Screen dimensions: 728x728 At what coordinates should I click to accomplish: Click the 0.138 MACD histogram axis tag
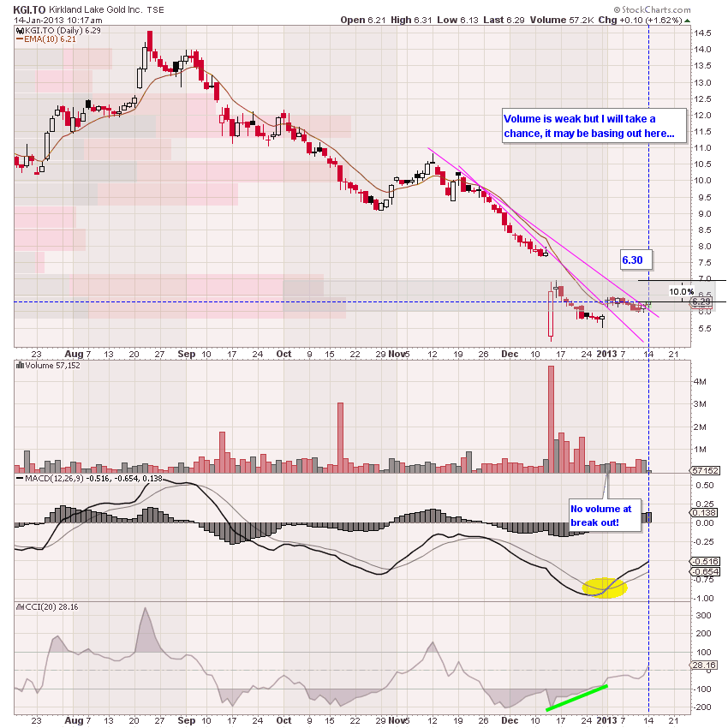705,512
